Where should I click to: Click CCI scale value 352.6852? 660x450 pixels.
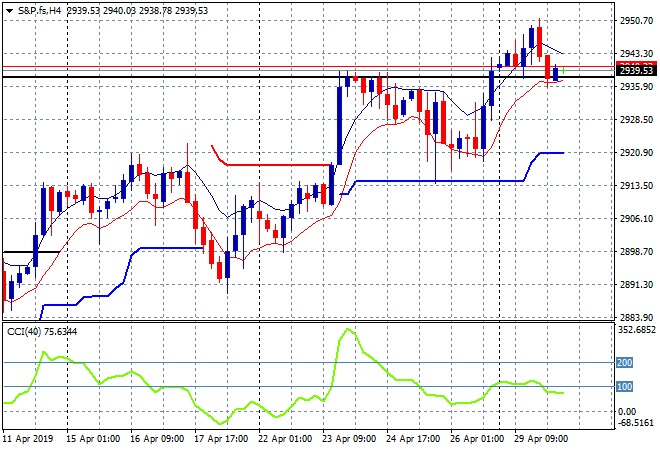636,330
